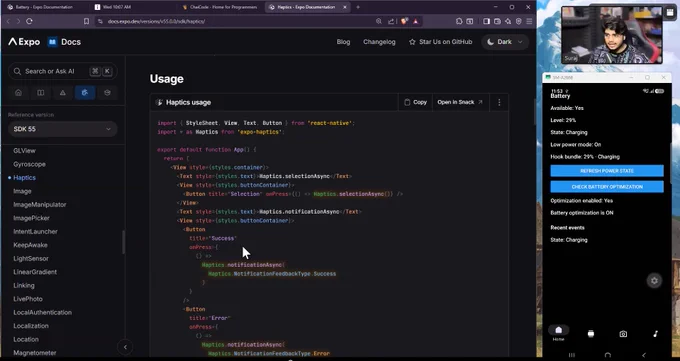Open Image in the sidebar list
Viewport: 680px width, 361px height.
[x=22, y=191]
